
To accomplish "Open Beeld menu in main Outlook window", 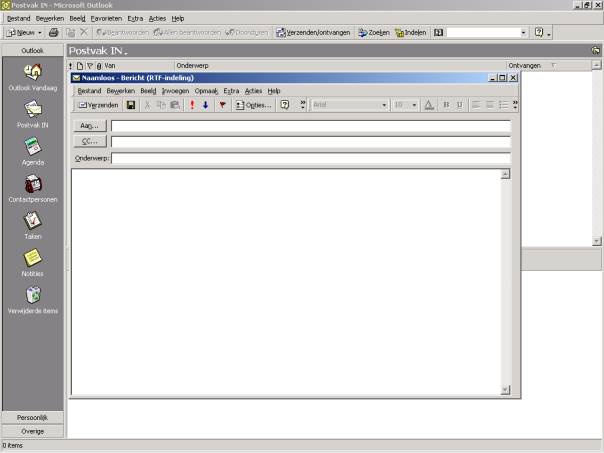I will click(77, 18).
